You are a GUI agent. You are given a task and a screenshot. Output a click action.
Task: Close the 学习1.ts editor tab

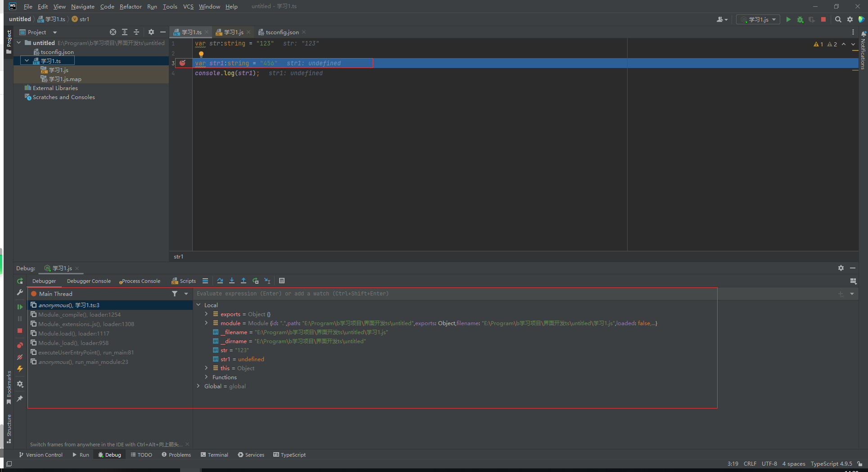point(207,32)
